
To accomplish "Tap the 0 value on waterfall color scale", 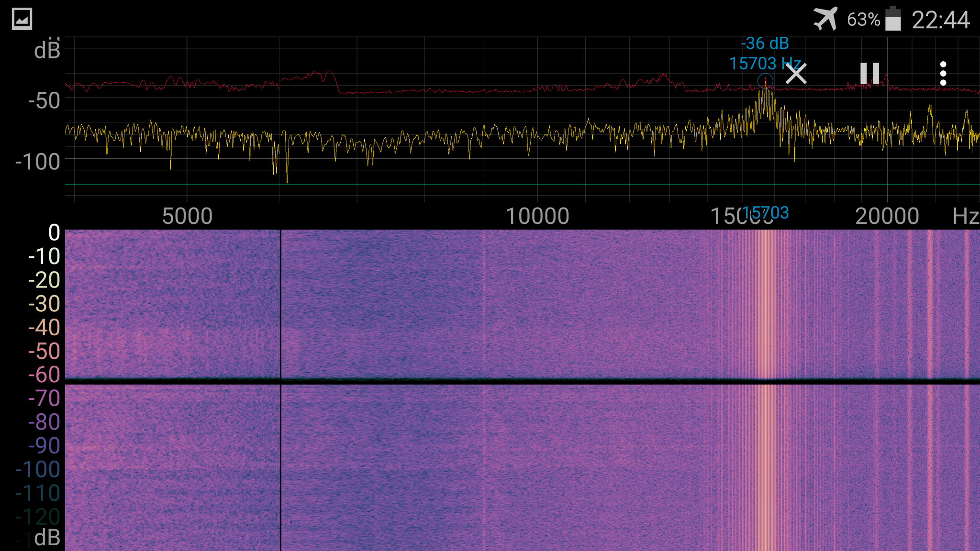I will point(54,233).
